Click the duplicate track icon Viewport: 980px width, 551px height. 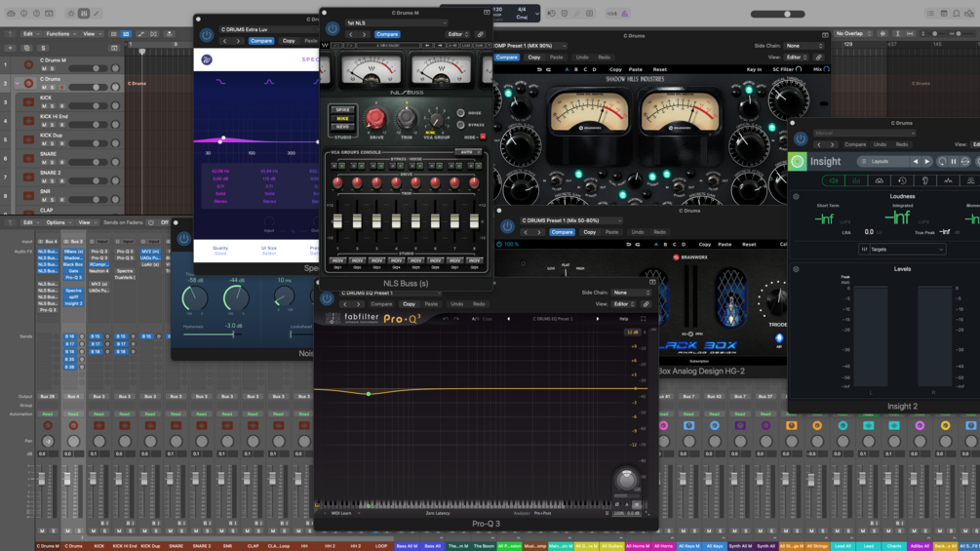pyautogui.click(x=26, y=48)
